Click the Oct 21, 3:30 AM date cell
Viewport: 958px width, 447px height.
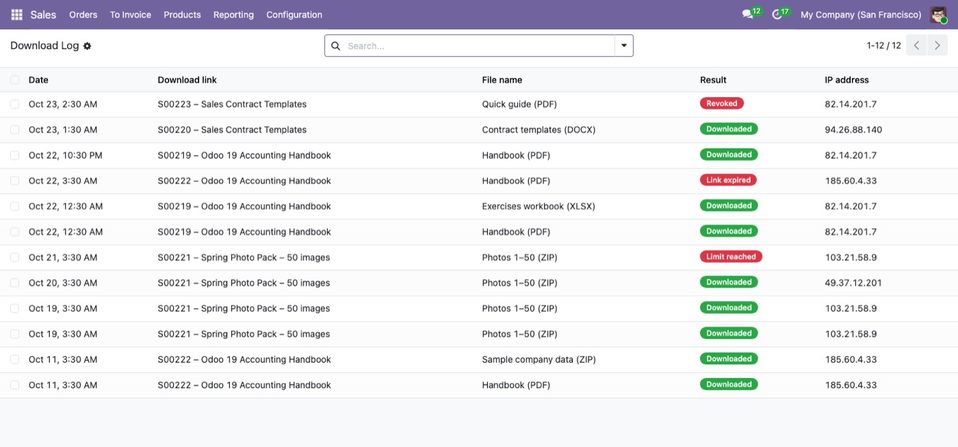tap(63, 258)
